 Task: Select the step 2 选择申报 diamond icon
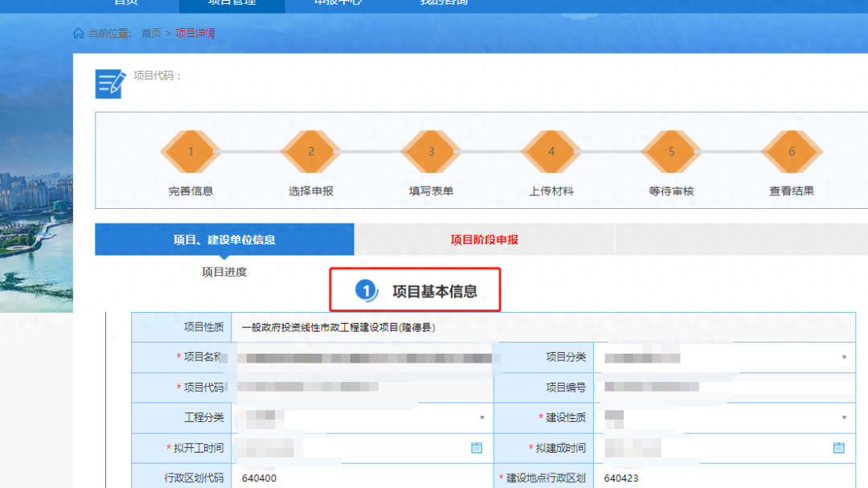(311, 151)
